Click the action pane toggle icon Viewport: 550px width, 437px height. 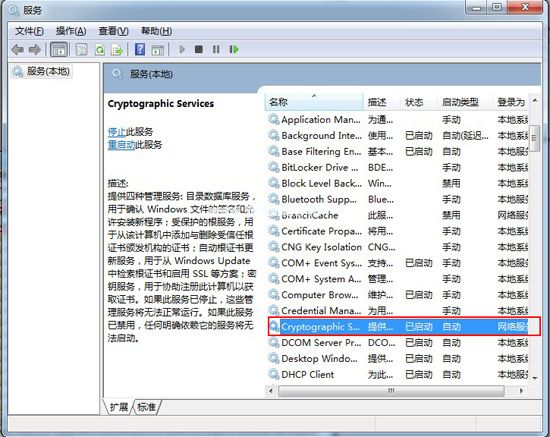[x=158, y=50]
